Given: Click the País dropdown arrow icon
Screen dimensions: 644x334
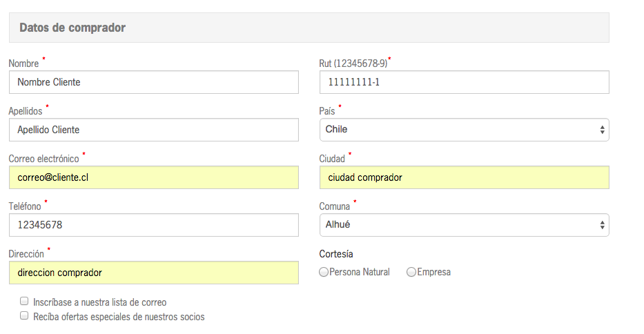Looking at the screenshot, I should [x=603, y=130].
